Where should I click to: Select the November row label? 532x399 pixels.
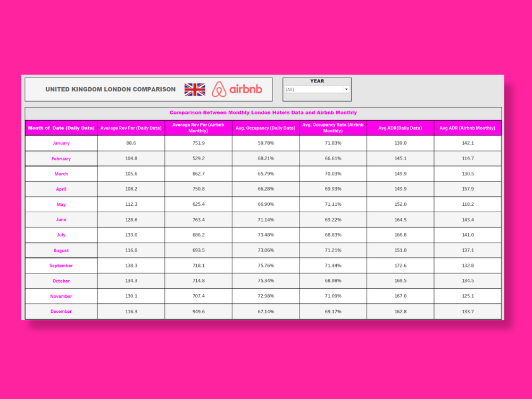coord(61,296)
